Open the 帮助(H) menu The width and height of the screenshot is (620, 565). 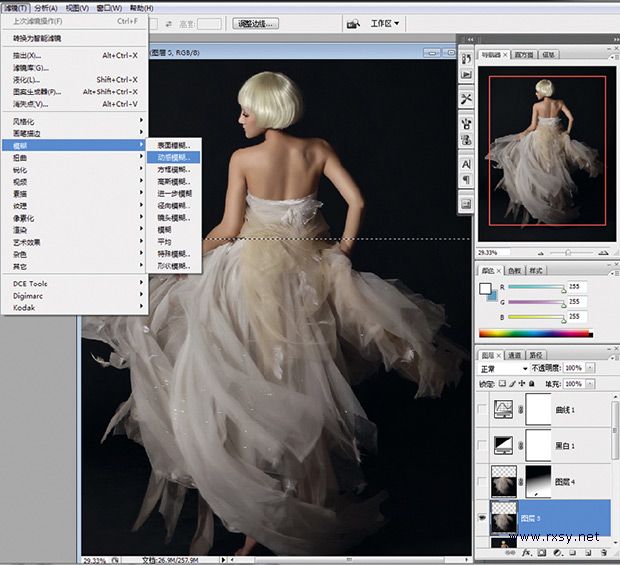[x=141, y=8]
